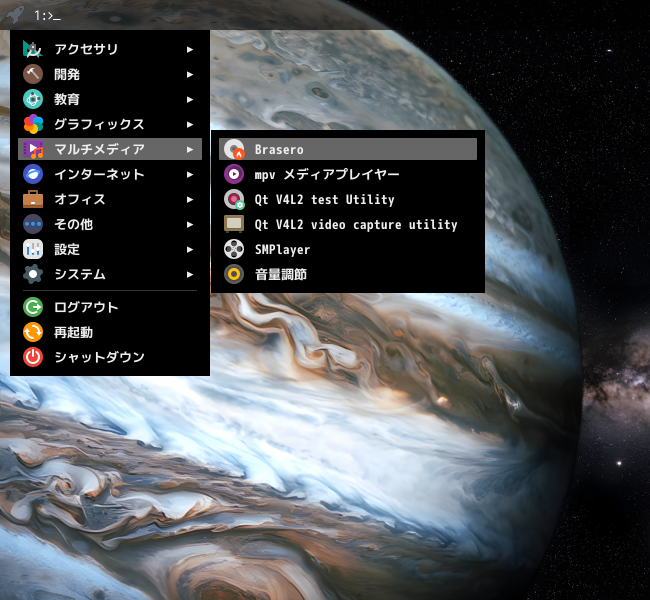Click the 設定 sliders icon
Viewport: 650px width, 600px height.
33,249
